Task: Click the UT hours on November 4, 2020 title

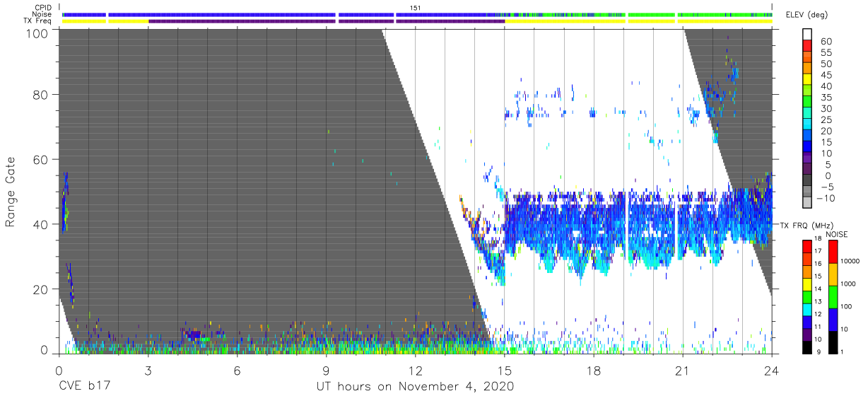Action: [x=415, y=386]
